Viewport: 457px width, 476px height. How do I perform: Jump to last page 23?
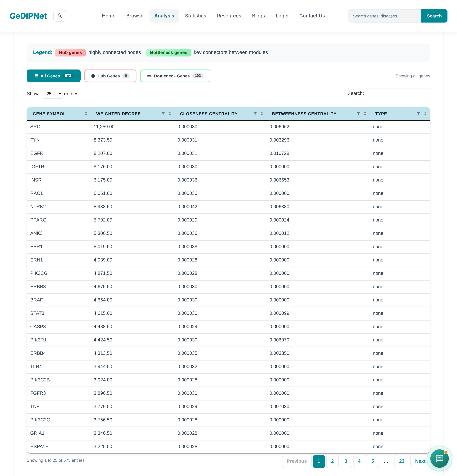pyautogui.click(x=402, y=461)
